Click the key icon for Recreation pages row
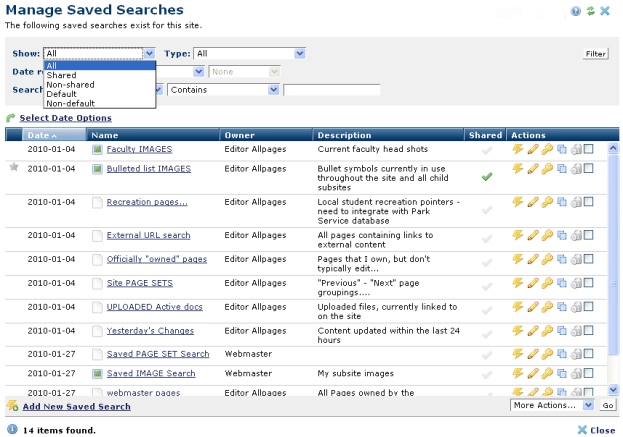The image size is (623, 437). [x=547, y=201]
